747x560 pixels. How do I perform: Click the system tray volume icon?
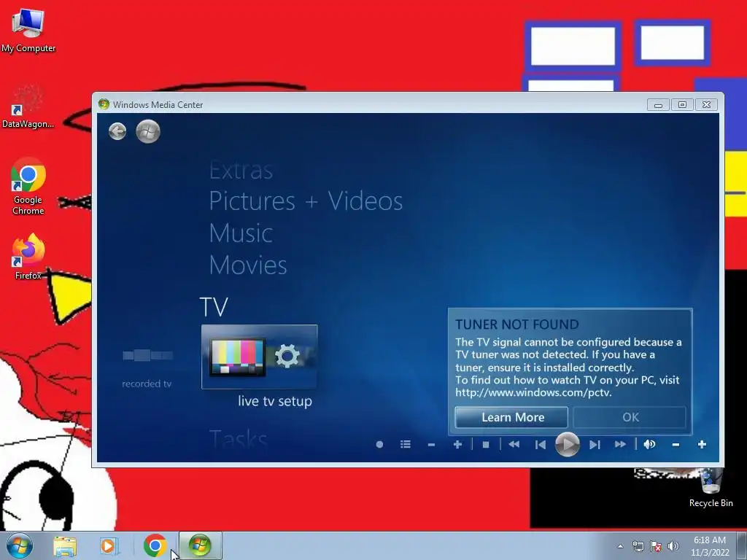click(673, 546)
